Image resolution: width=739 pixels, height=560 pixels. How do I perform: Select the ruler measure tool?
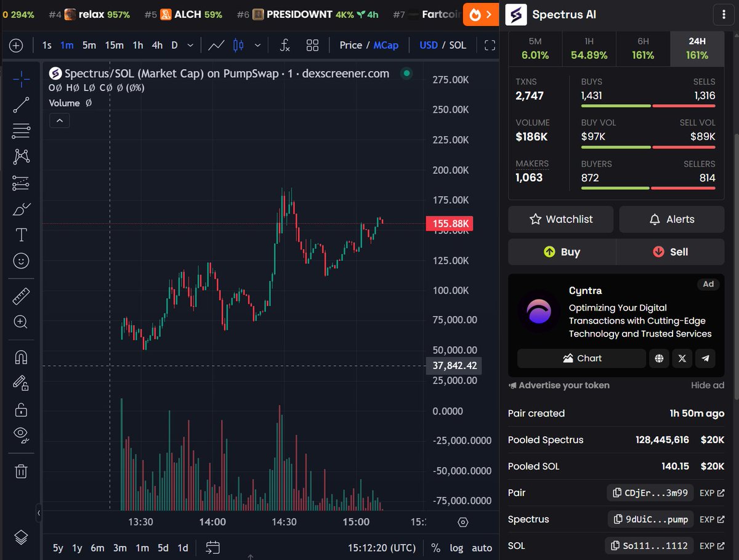point(21,296)
